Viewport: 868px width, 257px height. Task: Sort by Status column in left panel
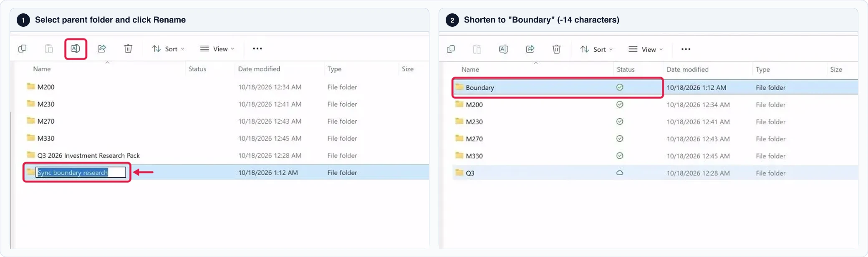click(x=197, y=69)
